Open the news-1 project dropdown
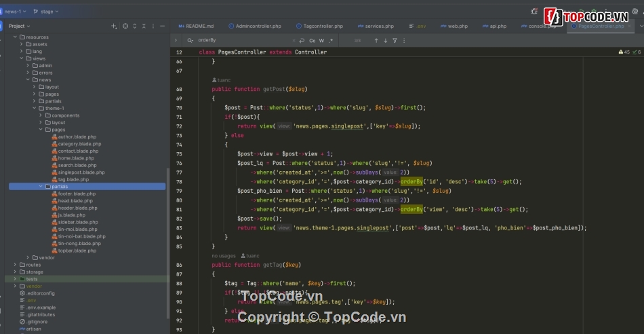 pos(14,12)
